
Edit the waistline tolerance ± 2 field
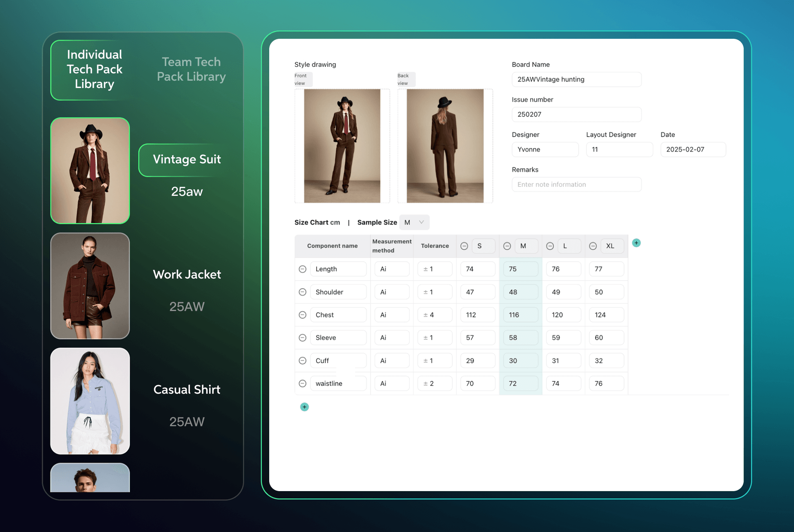(x=435, y=384)
